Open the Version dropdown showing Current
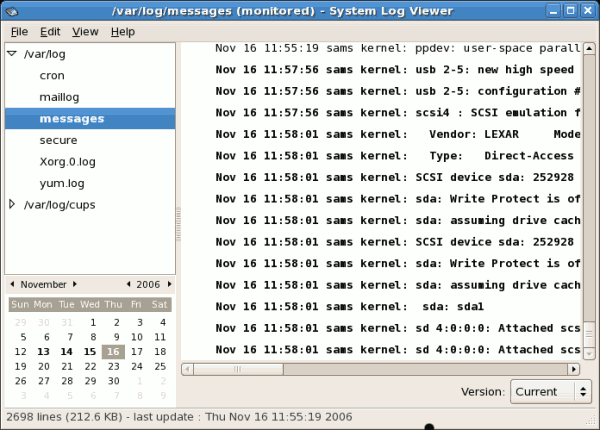 550,392
